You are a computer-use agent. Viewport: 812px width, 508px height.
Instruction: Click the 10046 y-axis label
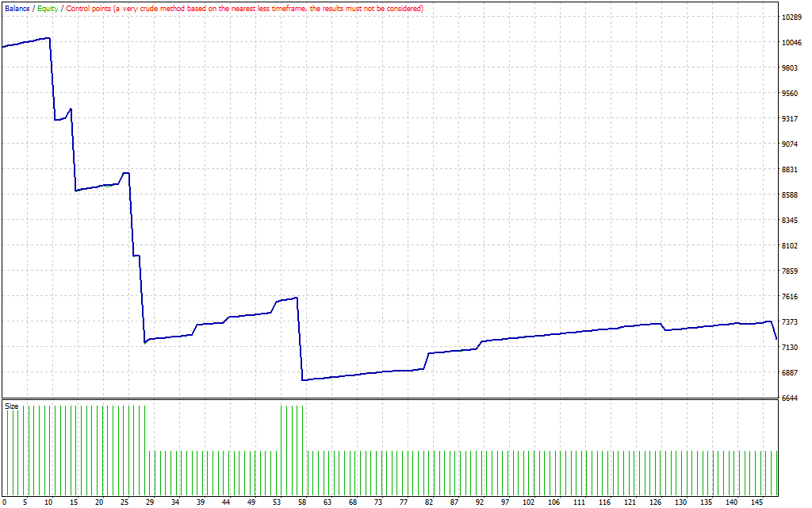791,43
